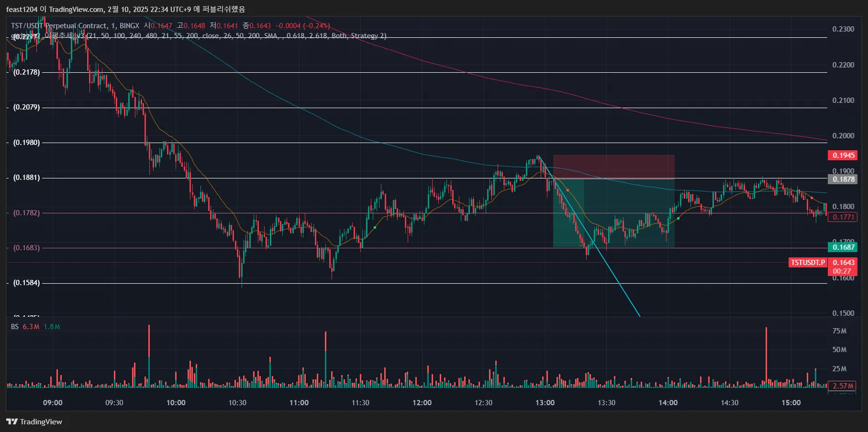Click the 25M volume axis label
This screenshot has height=432, width=868.
coord(839,369)
